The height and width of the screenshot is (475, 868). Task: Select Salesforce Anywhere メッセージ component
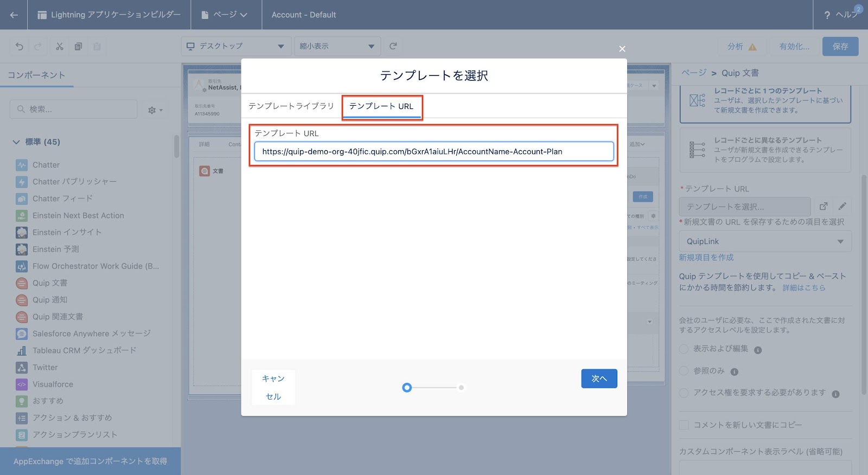tap(84, 333)
